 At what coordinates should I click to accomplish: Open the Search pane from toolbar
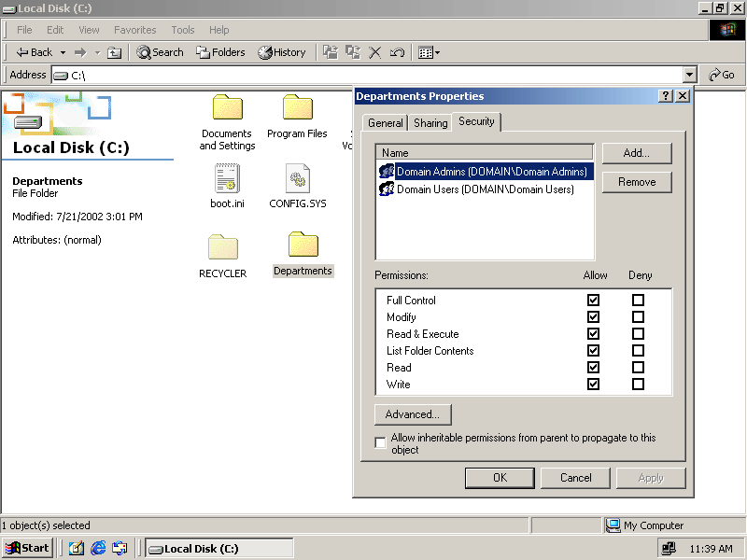[x=161, y=52]
